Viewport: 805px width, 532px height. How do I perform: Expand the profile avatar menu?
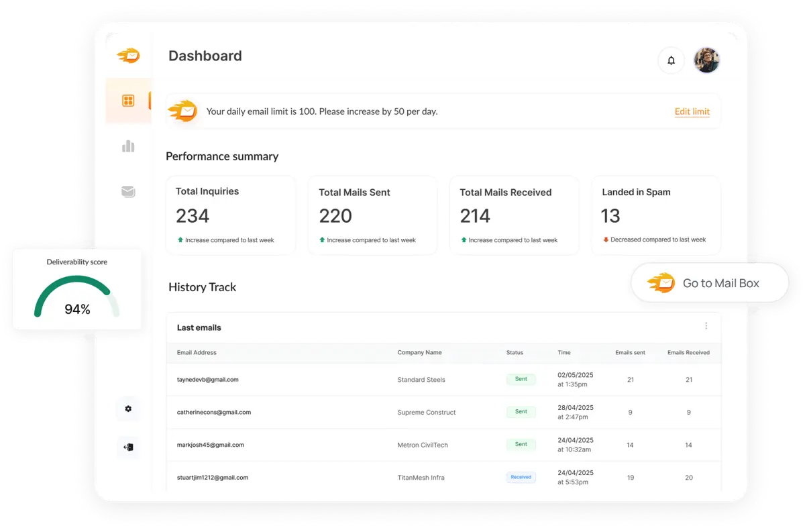[x=707, y=60]
